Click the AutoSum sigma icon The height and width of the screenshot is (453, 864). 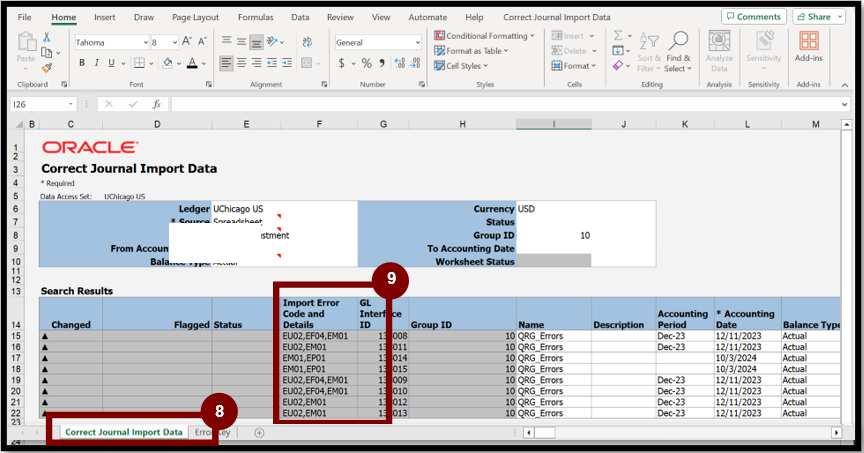[x=618, y=36]
